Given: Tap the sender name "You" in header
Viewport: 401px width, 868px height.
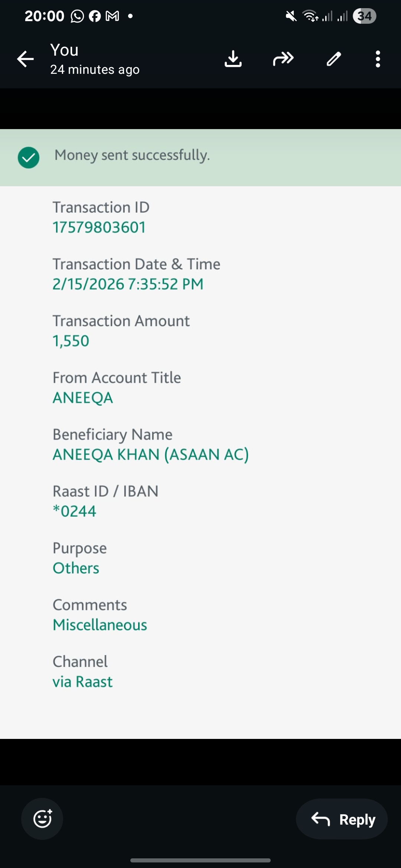Looking at the screenshot, I should tap(65, 50).
